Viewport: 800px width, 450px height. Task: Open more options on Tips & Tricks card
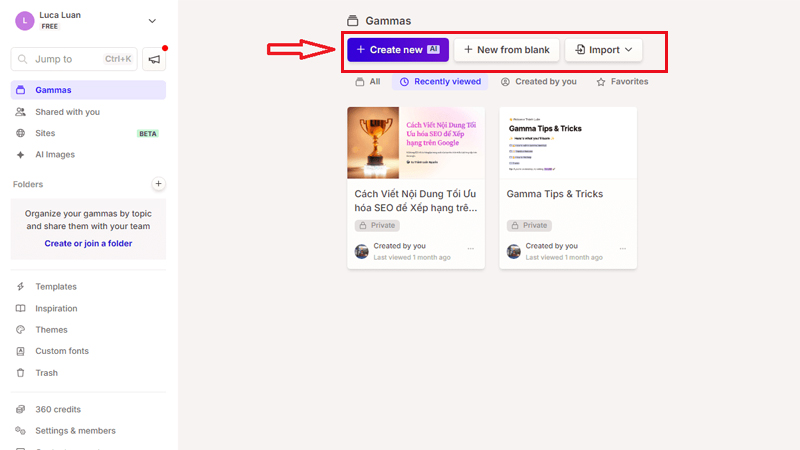click(622, 249)
